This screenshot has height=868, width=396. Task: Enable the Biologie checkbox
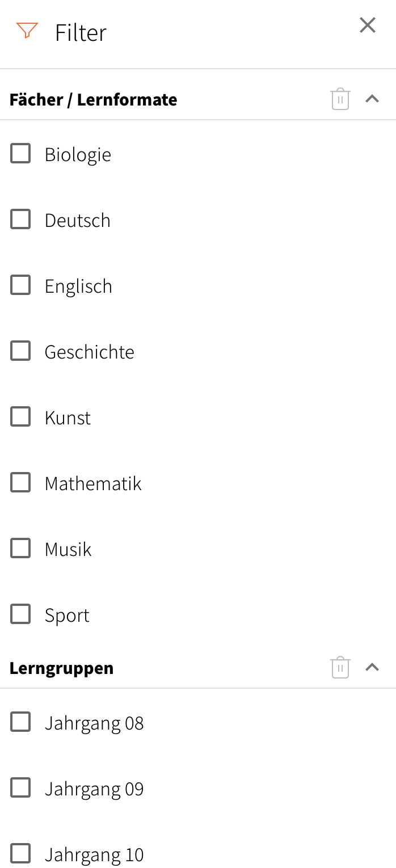pos(20,153)
